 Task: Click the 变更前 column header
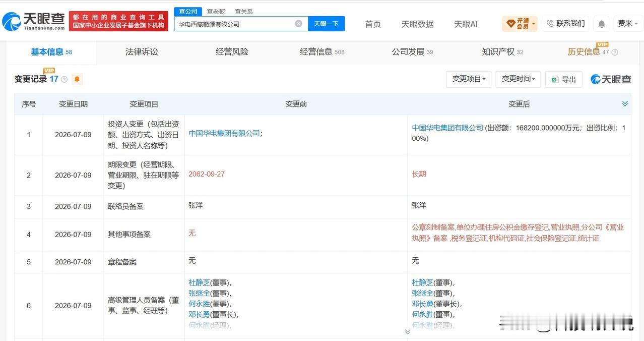(x=296, y=104)
